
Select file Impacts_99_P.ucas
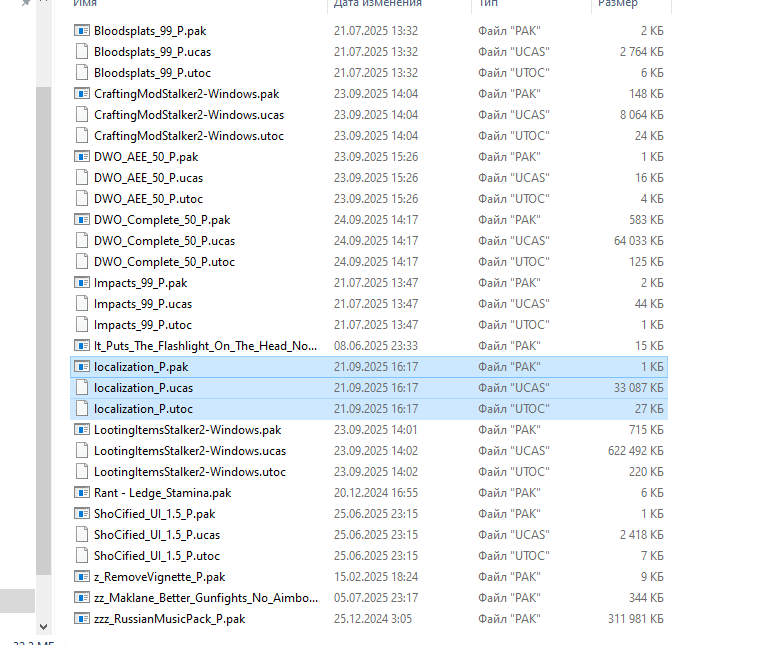click(369, 304)
